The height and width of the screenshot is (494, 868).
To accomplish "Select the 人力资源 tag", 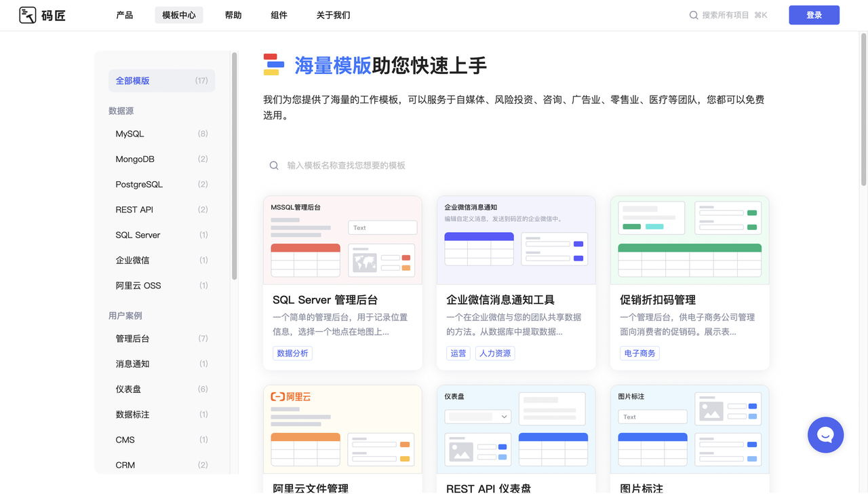I will tap(495, 353).
